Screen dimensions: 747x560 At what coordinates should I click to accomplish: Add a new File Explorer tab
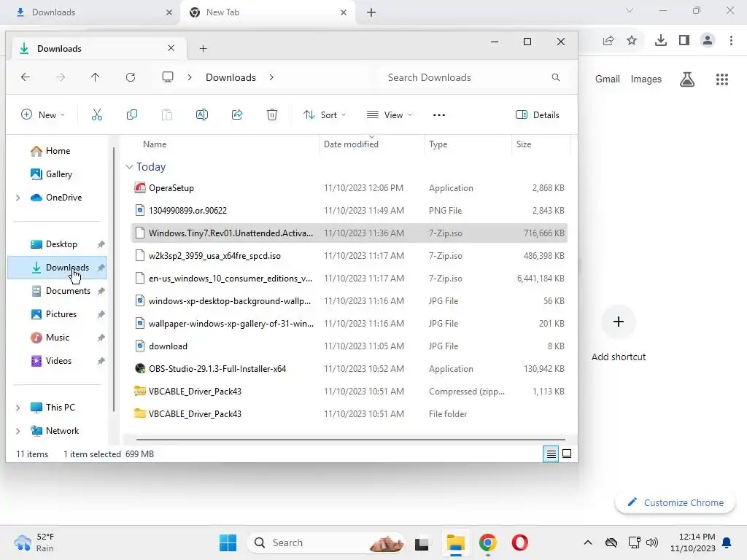click(x=203, y=48)
